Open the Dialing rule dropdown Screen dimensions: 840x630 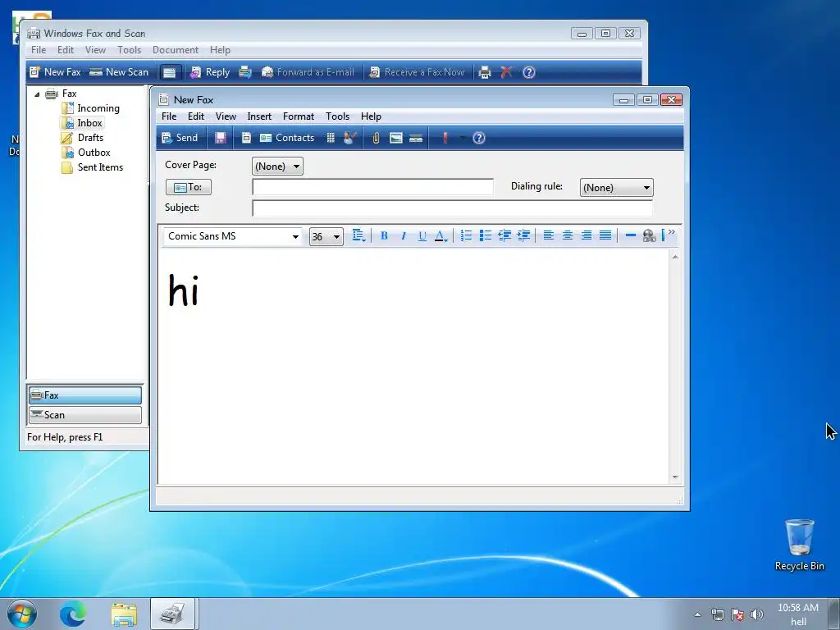coord(616,188)
